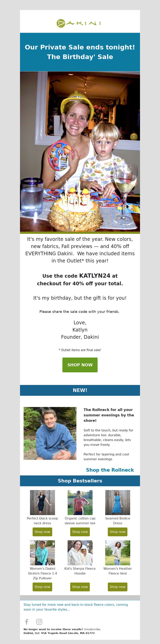
Task: Click Shop now under Women's Heather Fleece Vest
Action: click(x=118, y=587)
